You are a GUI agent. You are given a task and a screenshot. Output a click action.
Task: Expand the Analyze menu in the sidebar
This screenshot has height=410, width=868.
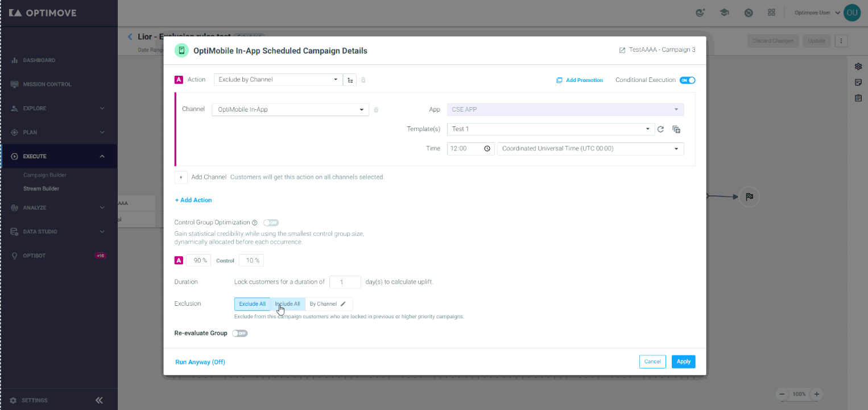point(59,208)
